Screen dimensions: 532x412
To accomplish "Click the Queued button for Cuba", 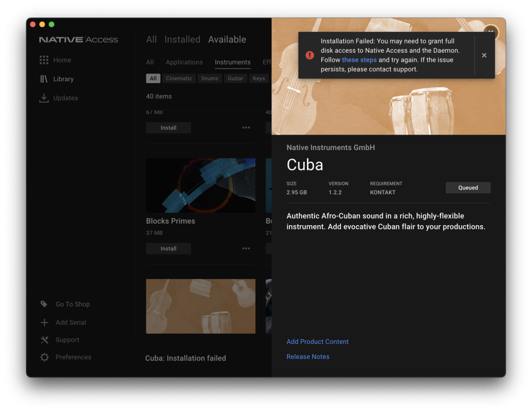I will tap(468, 188).
